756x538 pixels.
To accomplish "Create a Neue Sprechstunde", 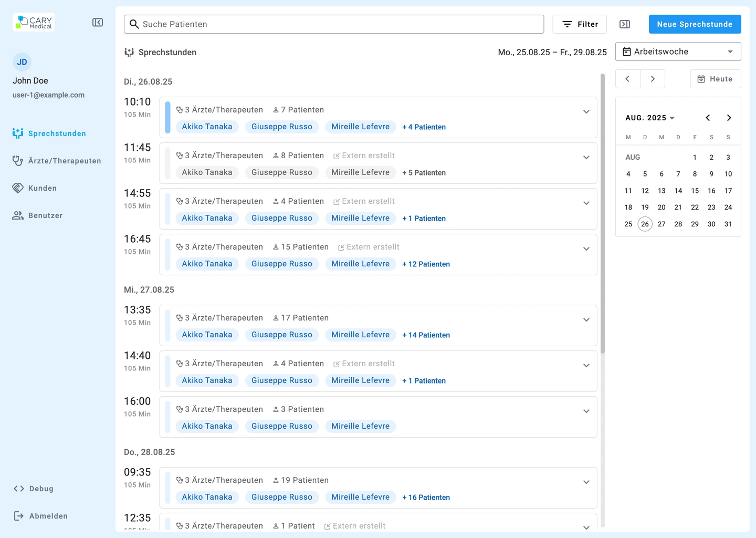I will pos(695,24).
